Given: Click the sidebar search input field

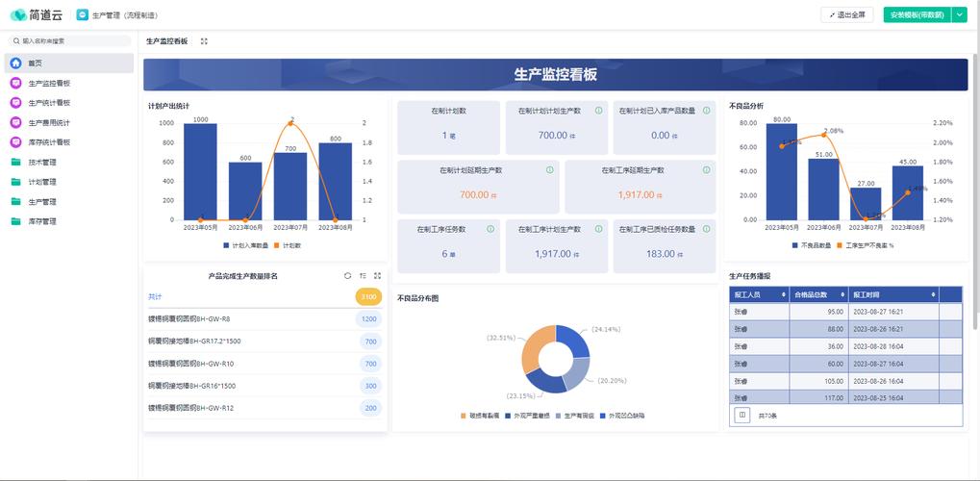Looking at the screenshot, I should (69, 41).
